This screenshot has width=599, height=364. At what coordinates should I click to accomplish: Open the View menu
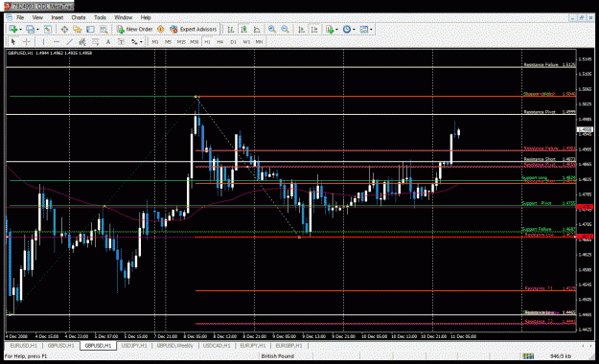37,17
